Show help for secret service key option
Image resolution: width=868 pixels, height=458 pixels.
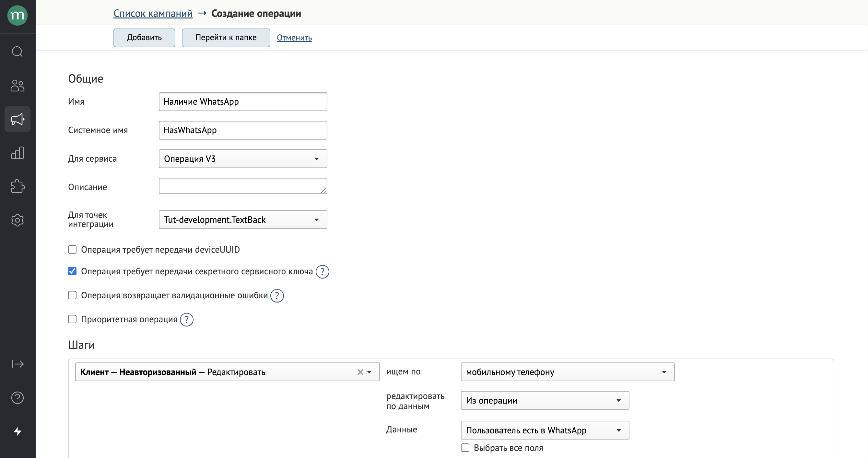click(322, 272)
